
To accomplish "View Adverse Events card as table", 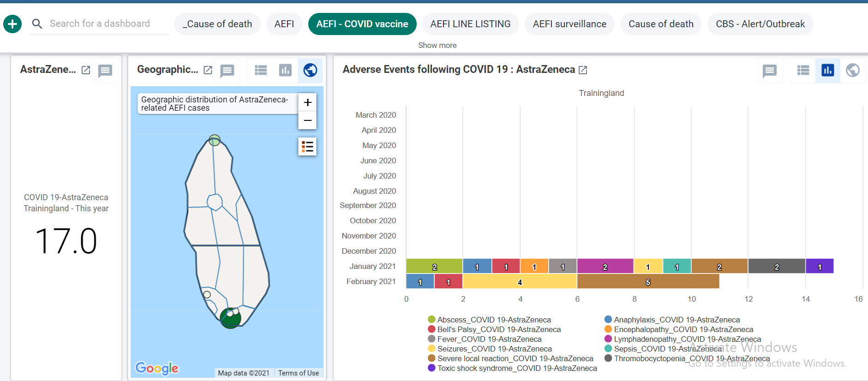I will 803,70.
